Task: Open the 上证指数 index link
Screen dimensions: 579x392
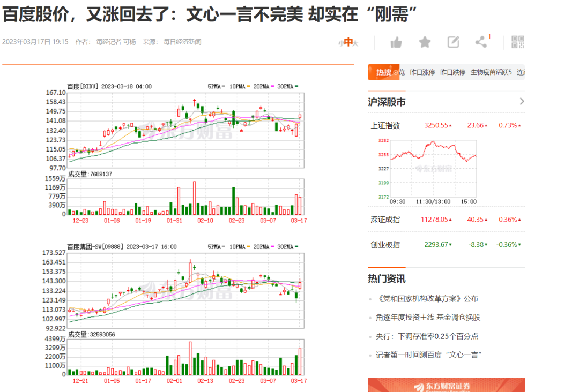Action: [x=385, y=125]
